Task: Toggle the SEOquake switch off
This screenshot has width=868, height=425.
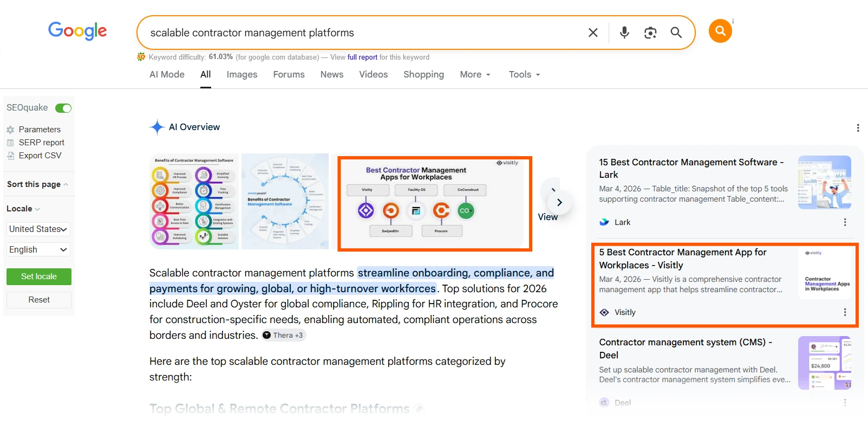Action: point(63,108)
